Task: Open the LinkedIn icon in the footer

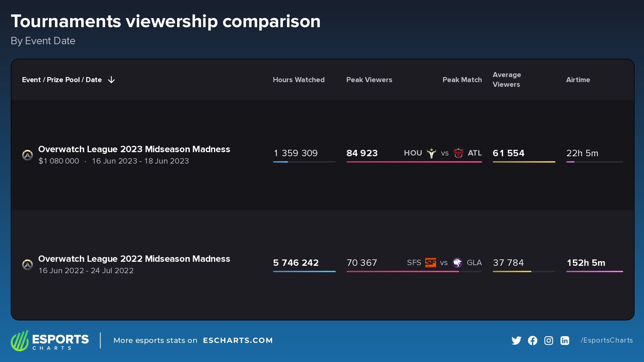Action: tap(565, 341)
